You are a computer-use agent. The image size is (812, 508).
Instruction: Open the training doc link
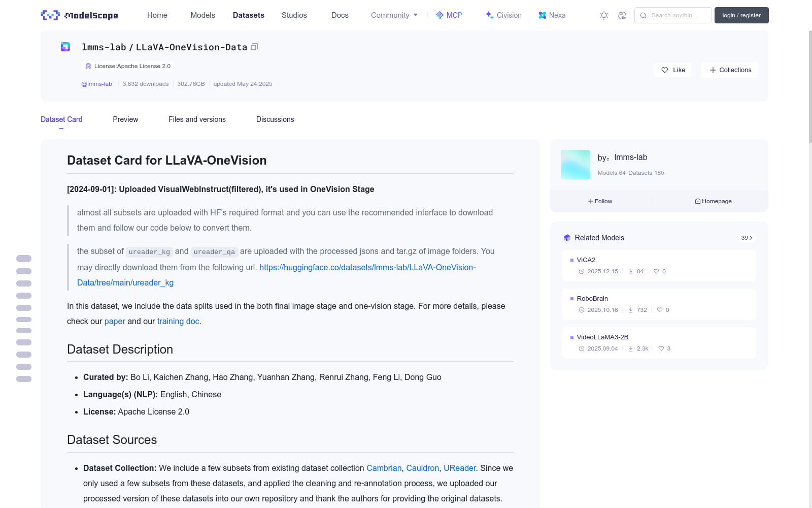(178, 321)
